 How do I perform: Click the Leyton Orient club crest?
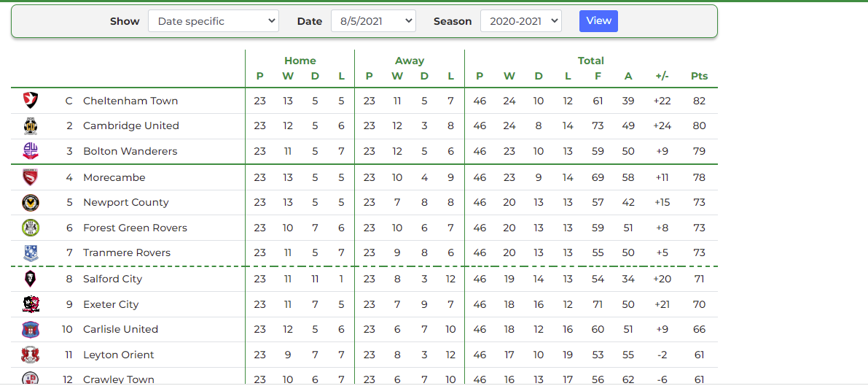click(30, 355)
